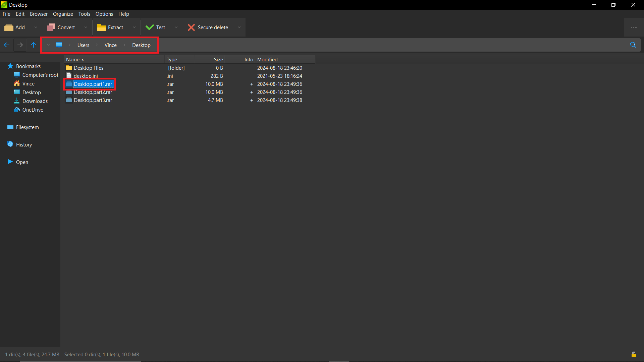The width and height of the screenshot is (644, 362).
Task: Open the Test dropdown arrow
Action: 176,27
